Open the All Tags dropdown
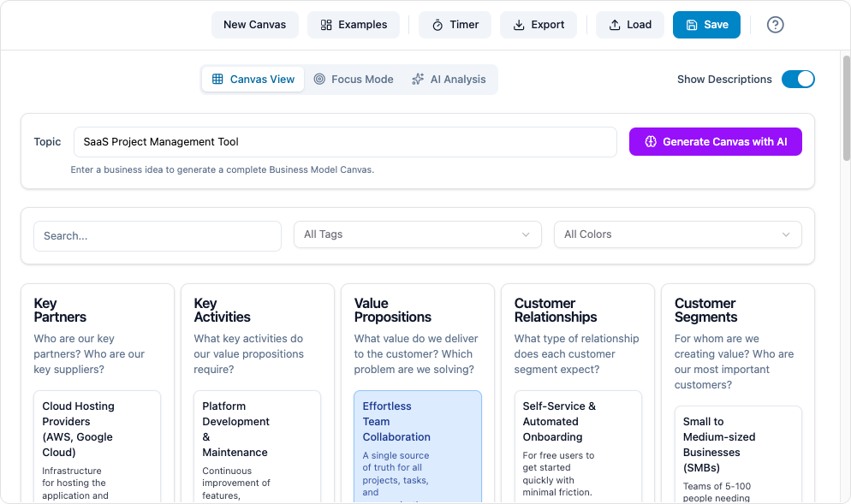 pos(417,234)
